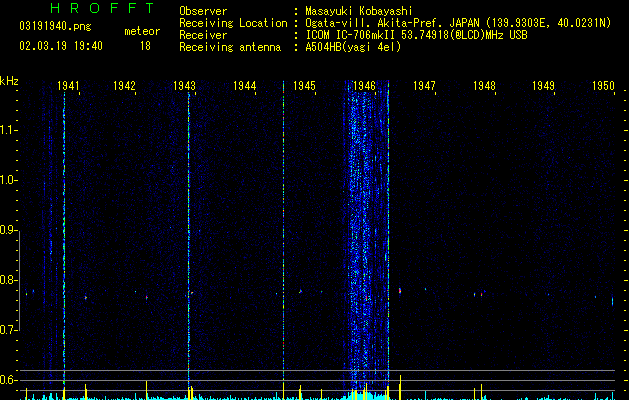
Task: Click the HROFFT title text
Action: (103, 8)
